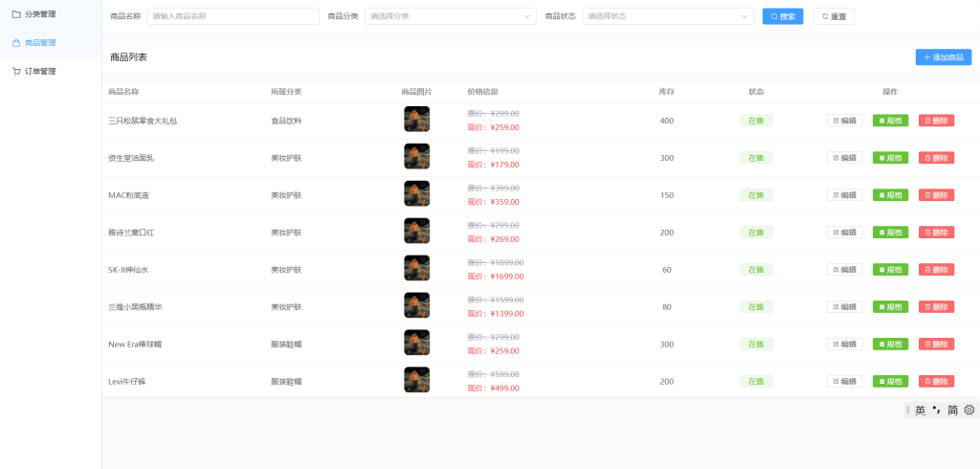This screenshot has height=469, width=980.
Task: Focus the 商品名称 search input field
Action: point(233,16)
